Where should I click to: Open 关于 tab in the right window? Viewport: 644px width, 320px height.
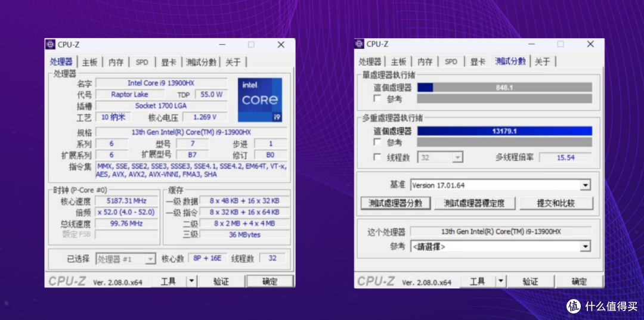coord(543,61)
